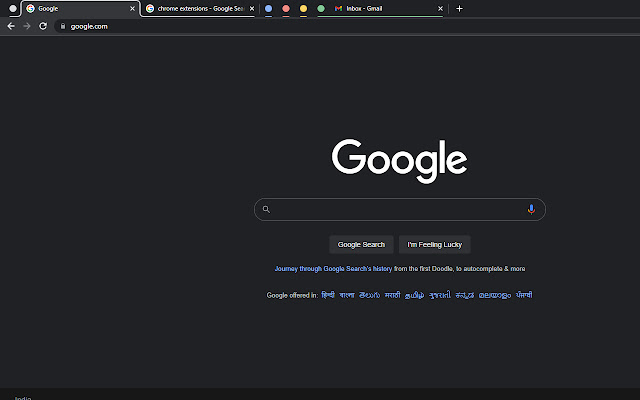Switch Google to Tamil language link

pyautogui.click(x=414, y=295)
